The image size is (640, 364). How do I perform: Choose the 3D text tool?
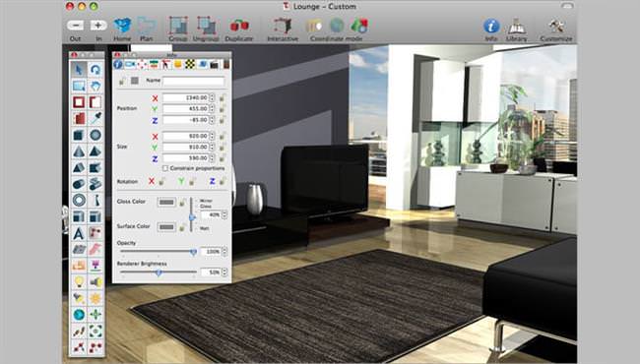coord(79,233)
